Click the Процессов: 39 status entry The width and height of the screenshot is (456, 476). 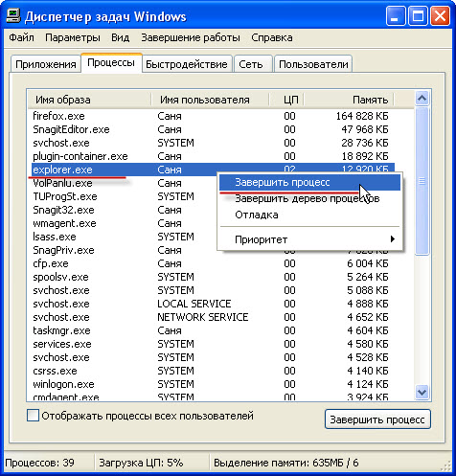39,463
